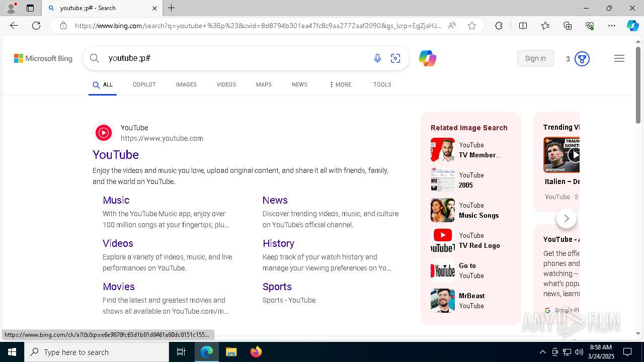Open the Favorites list icon
Screen dimensions: 644x362
545,26
